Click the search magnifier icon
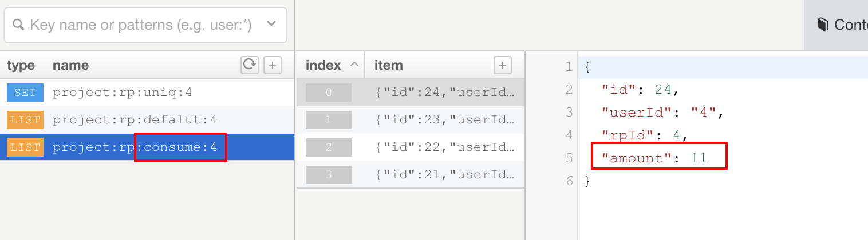868x240 pixels. click(18, 25)
